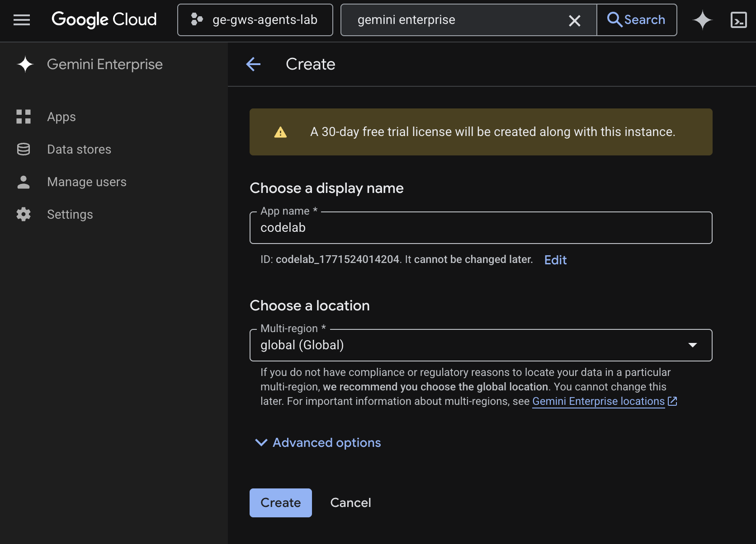
Task: Open Gemini AI assistant sparkle icon
Action: 702,20
